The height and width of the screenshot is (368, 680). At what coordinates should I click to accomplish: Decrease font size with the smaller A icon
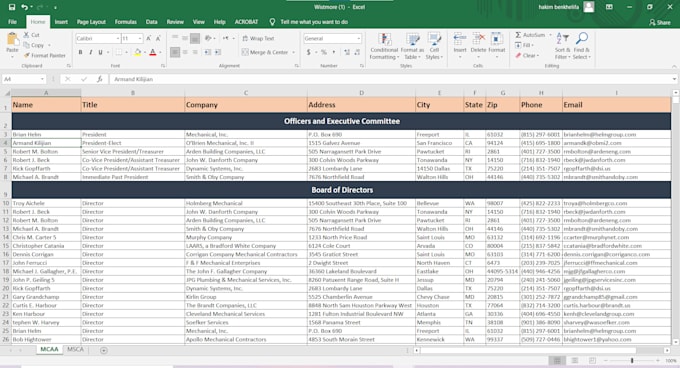[158, 39]
